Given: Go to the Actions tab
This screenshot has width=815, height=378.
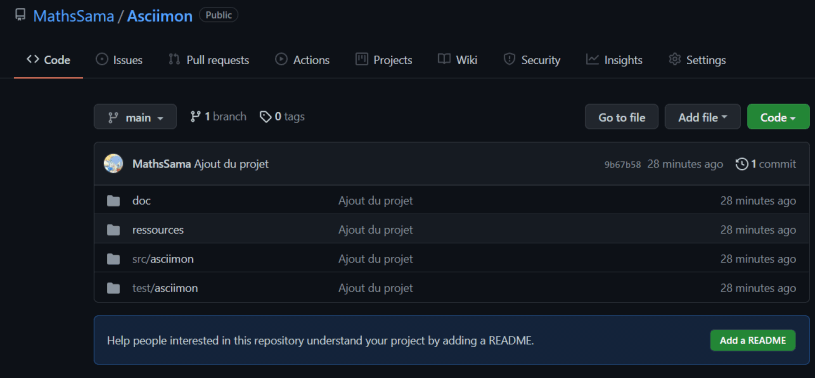Looking at the screenshot, I should (303, 60).
